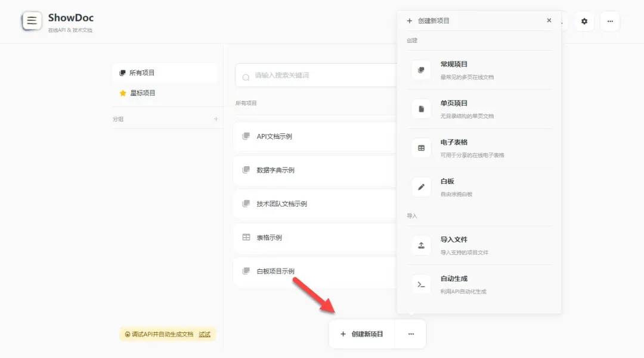The height and width of the screenshot is (358, 644).
Task: Click the ShowDoc hamburger menu icon
Action: pos(32,21)
